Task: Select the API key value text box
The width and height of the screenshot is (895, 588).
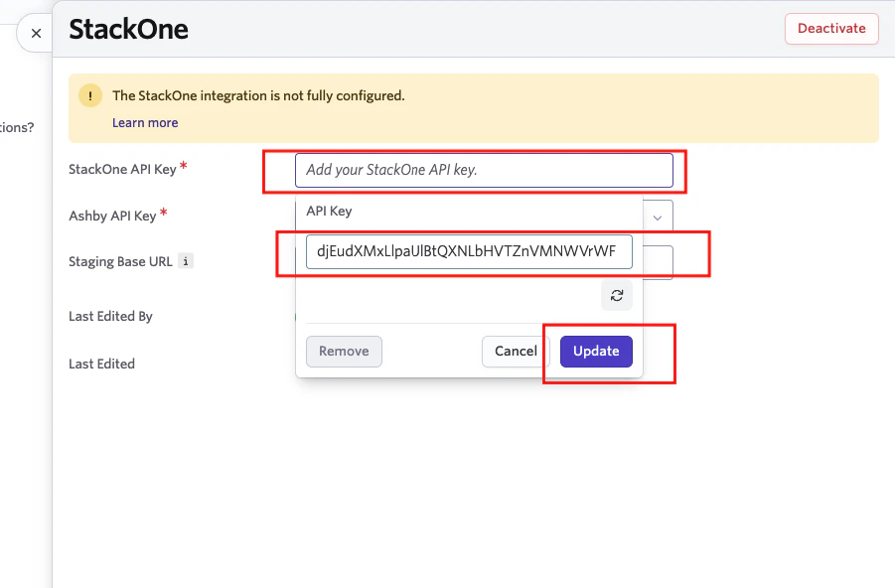Action: (x=469, y=251)
